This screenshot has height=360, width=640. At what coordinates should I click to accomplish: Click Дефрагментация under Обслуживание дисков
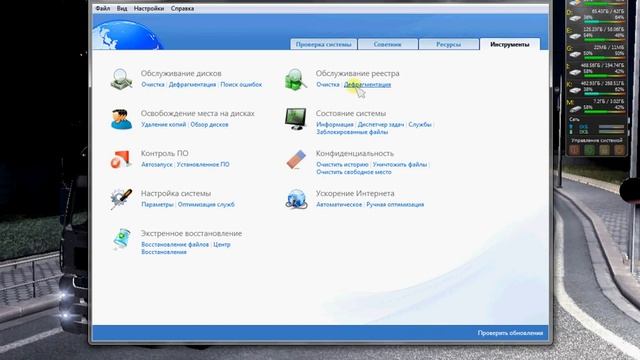(192, 84)
